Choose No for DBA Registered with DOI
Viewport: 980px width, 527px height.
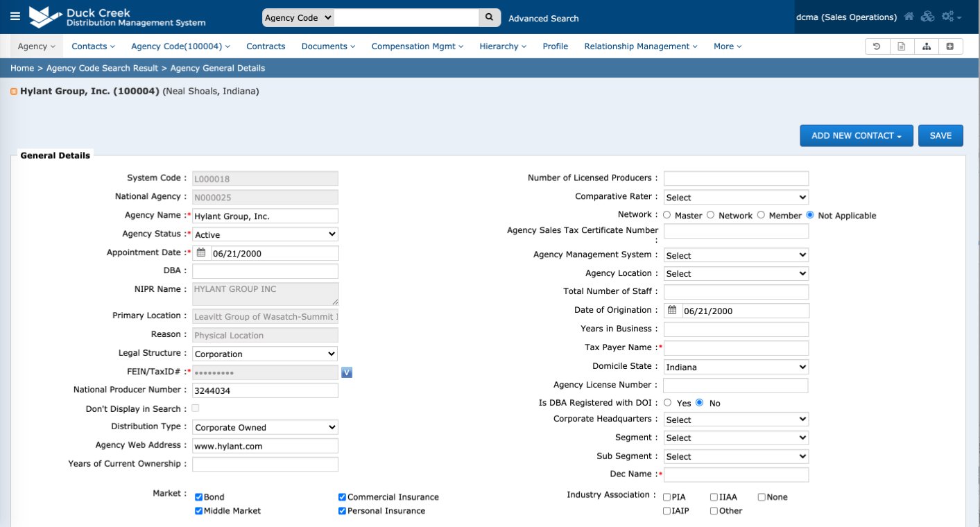pyautogui.click(x=699, y=402)
